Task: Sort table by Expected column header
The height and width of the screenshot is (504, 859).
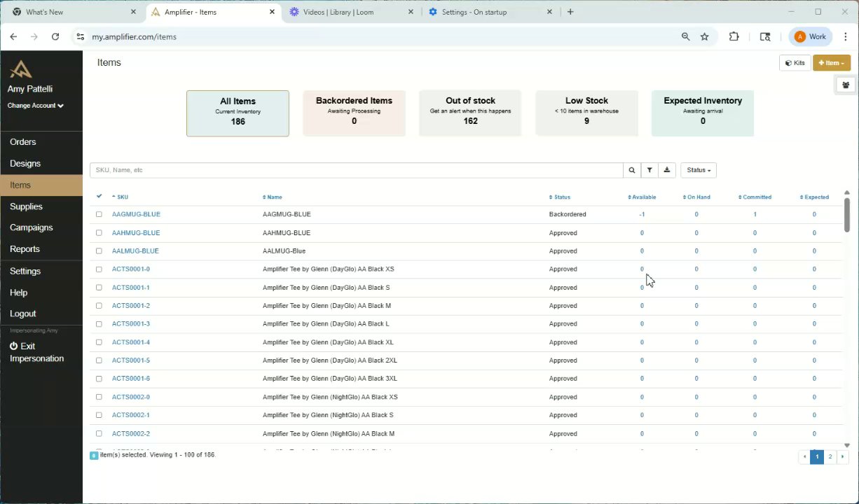Action: click(814, 197)
